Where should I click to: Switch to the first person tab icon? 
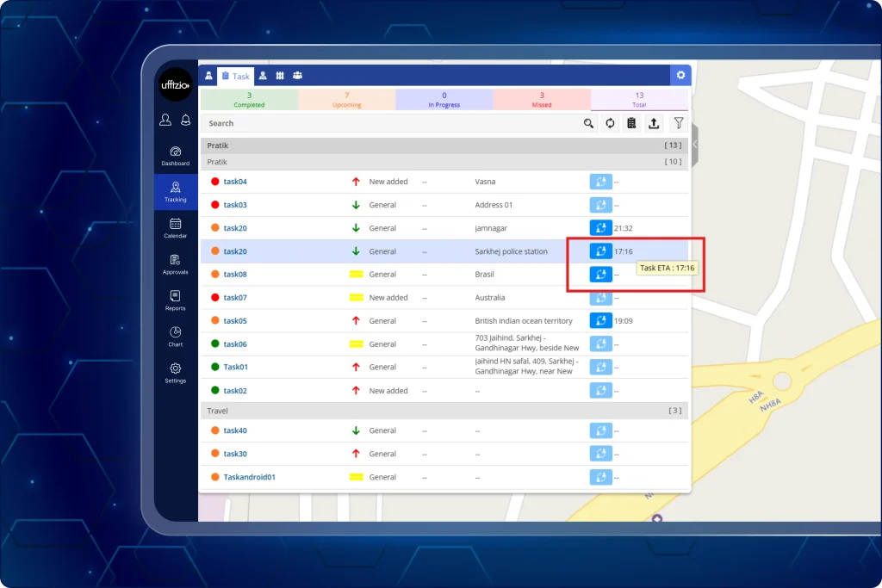tap(208, 75)
